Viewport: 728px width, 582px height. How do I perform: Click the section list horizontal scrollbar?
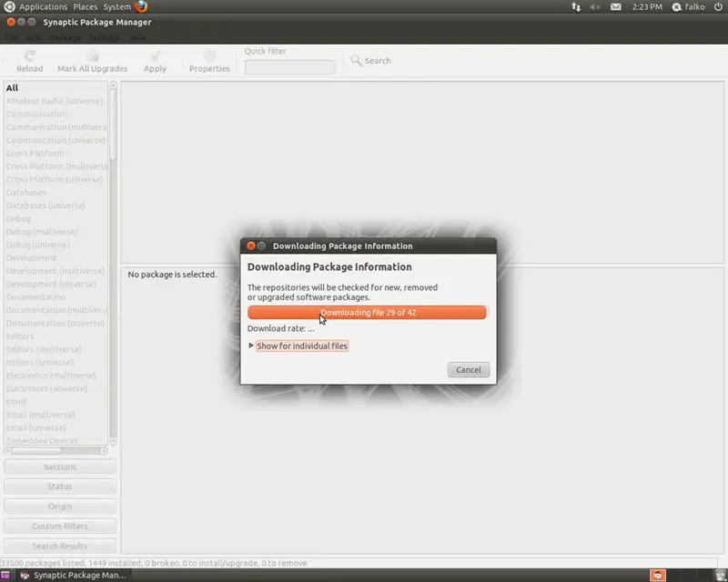pyautogui.click(x=36, y=451)
